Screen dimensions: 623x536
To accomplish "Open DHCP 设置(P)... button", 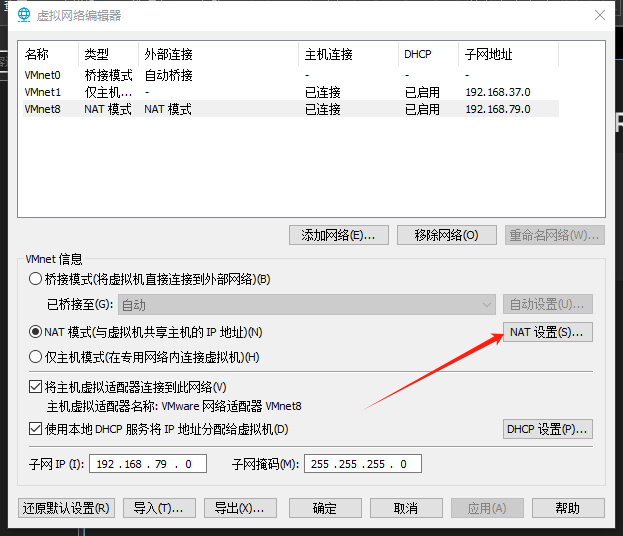I will [548, 429].
